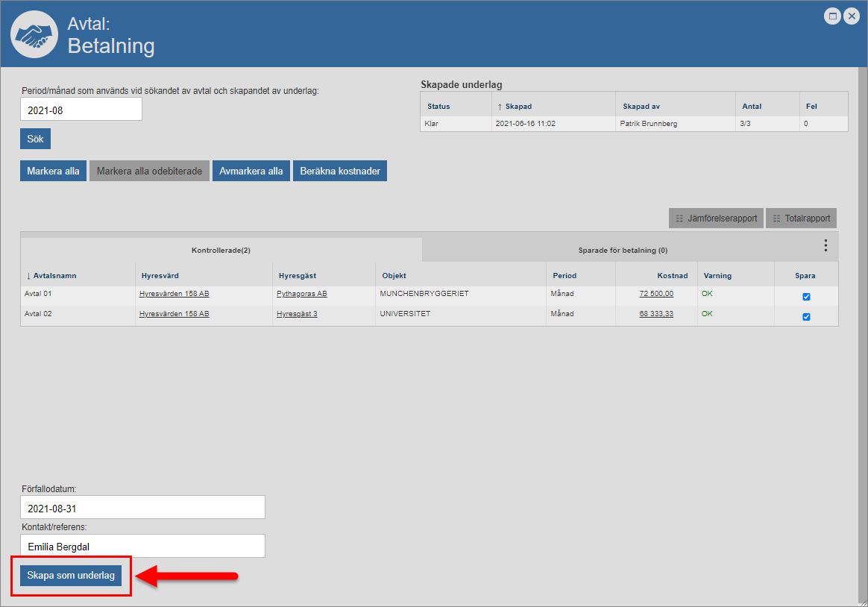
Task: Close the Betalning dialog window
Action: point(851,16)
